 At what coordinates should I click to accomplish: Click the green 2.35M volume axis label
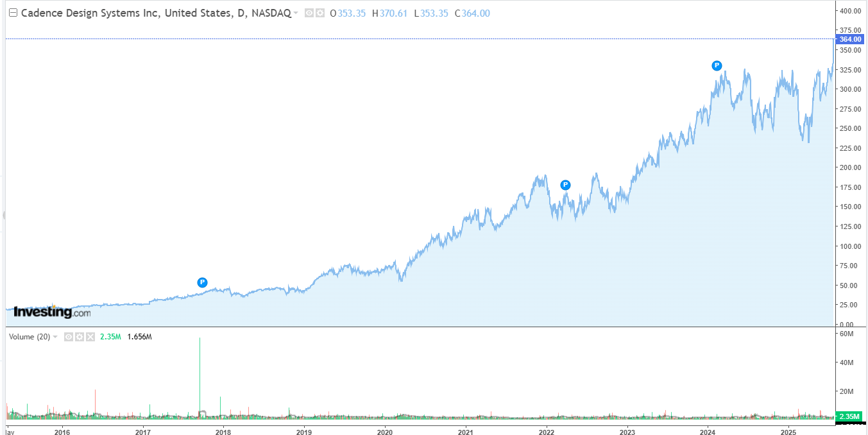coord(849,416)
